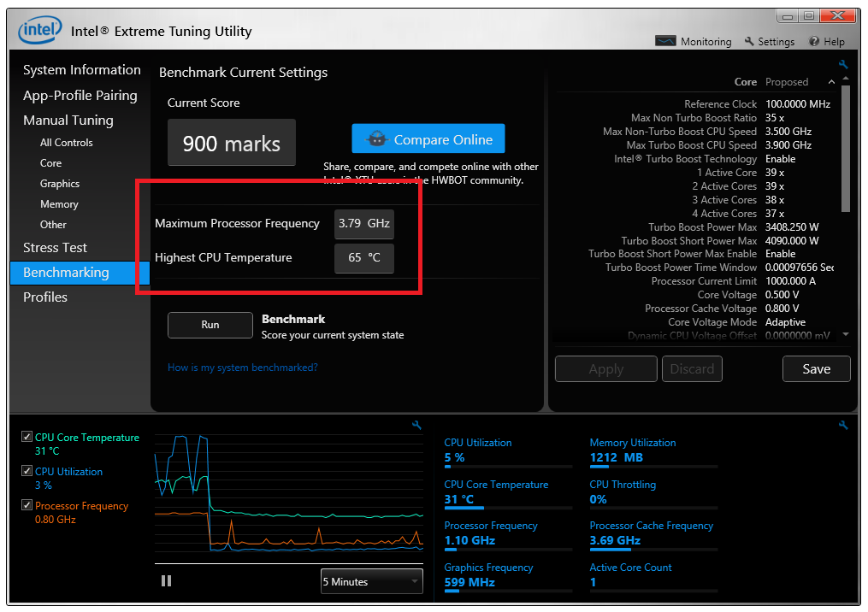Open 'How is my system benchmarked?' link

(243, 367)
